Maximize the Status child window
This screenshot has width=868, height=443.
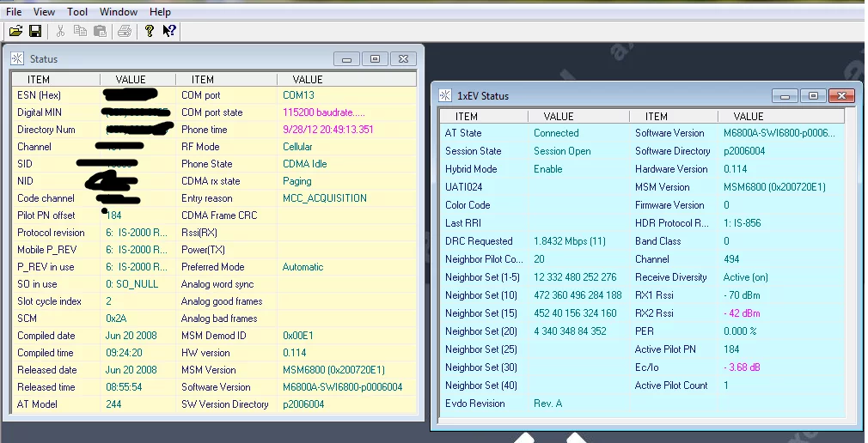pyautogui.click(x=375, y=59)
